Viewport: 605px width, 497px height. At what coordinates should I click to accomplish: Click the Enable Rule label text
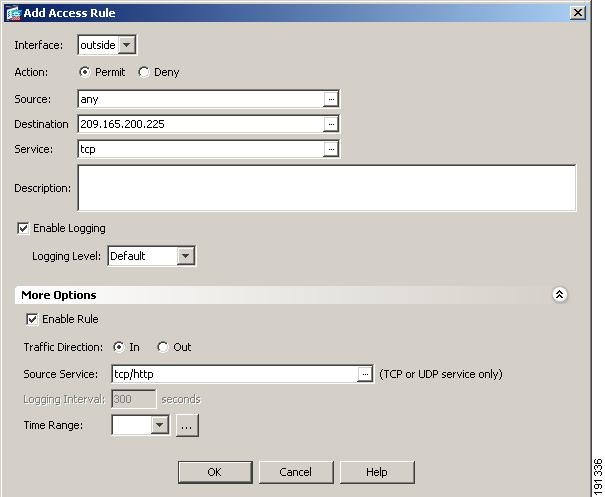tap(70, 320)
